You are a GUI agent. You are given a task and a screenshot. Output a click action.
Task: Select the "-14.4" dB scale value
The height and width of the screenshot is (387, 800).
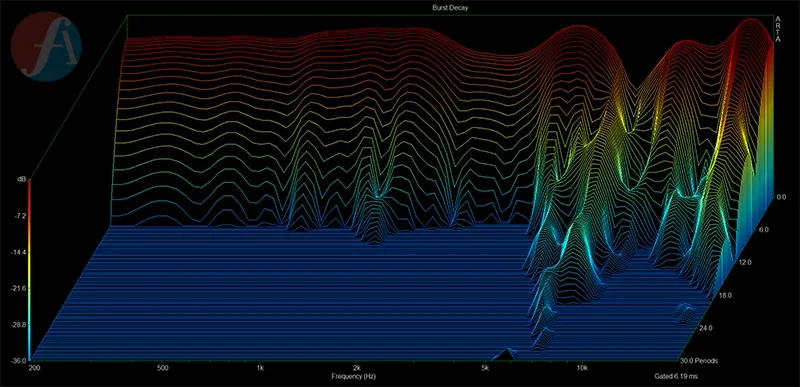click(18, 252)
